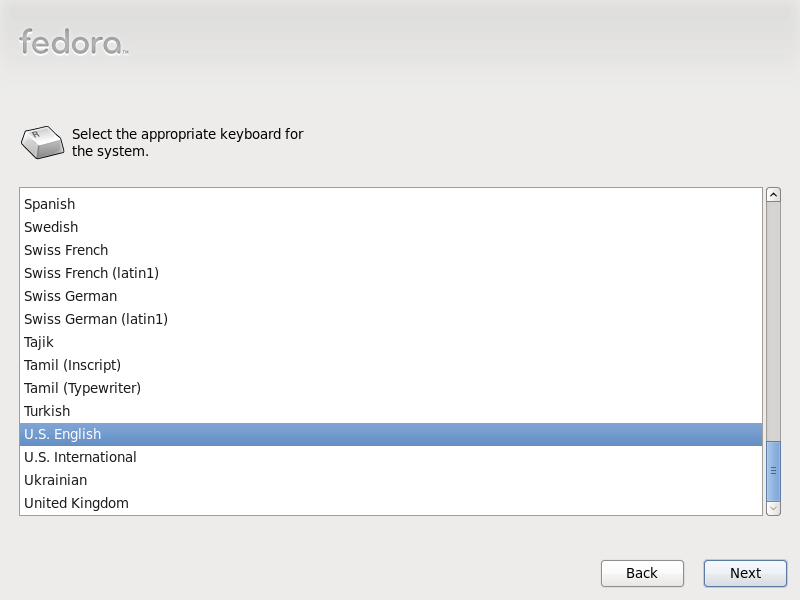Click the Back button

(642, 573)
